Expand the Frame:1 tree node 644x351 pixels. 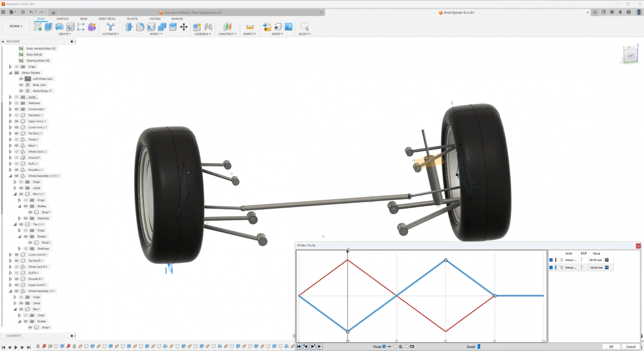pyautogui.click(x=10, y=140)
